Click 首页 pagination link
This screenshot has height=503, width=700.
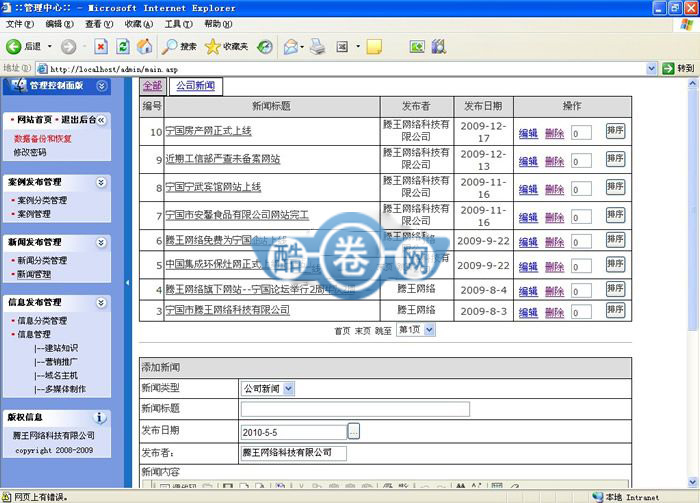click(x=342, y=331)
